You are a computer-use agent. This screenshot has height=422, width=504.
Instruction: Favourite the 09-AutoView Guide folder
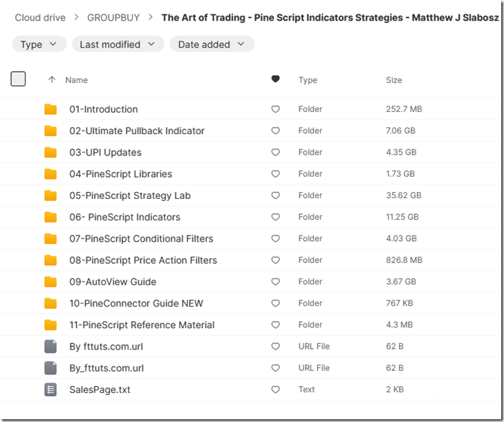(x=275, y=282)
